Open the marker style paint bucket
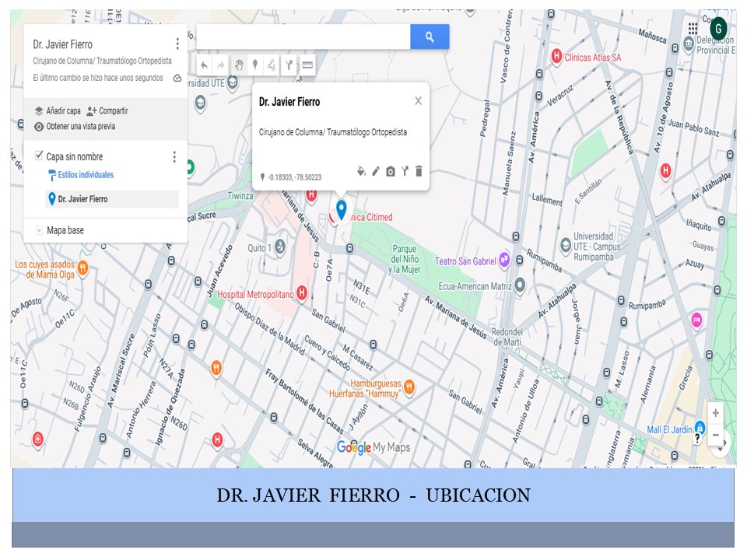This screenshot has height=560, width=747. pos(362,171)
